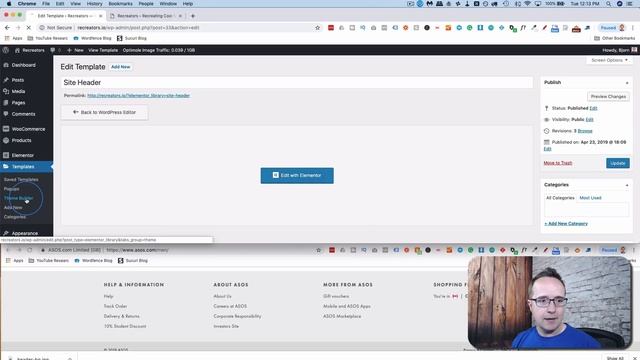Click ASOS Marketplace link
Viewport: 640px width, 360px height.
click(x=342, y=316)
